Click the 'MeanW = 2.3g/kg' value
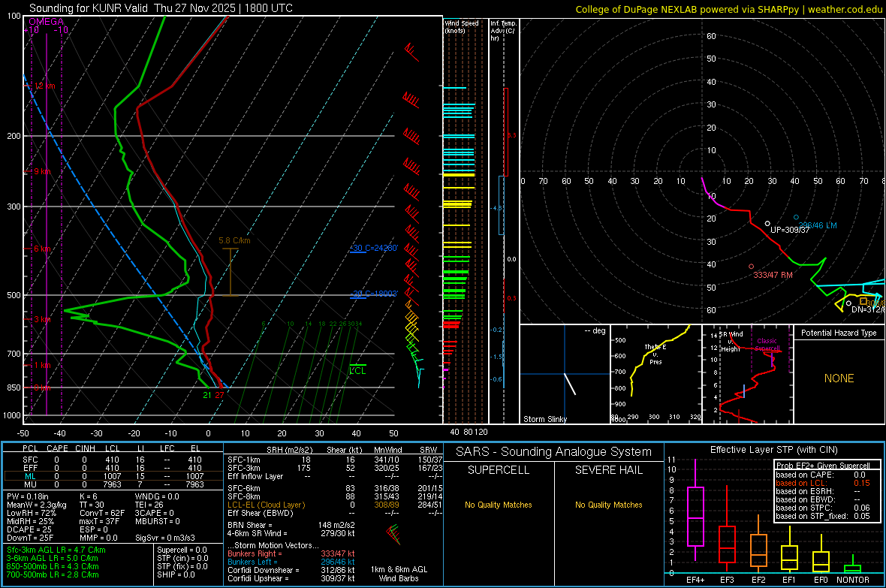The width and height of the screenshot is (886, 588). (x=36, y=505)
